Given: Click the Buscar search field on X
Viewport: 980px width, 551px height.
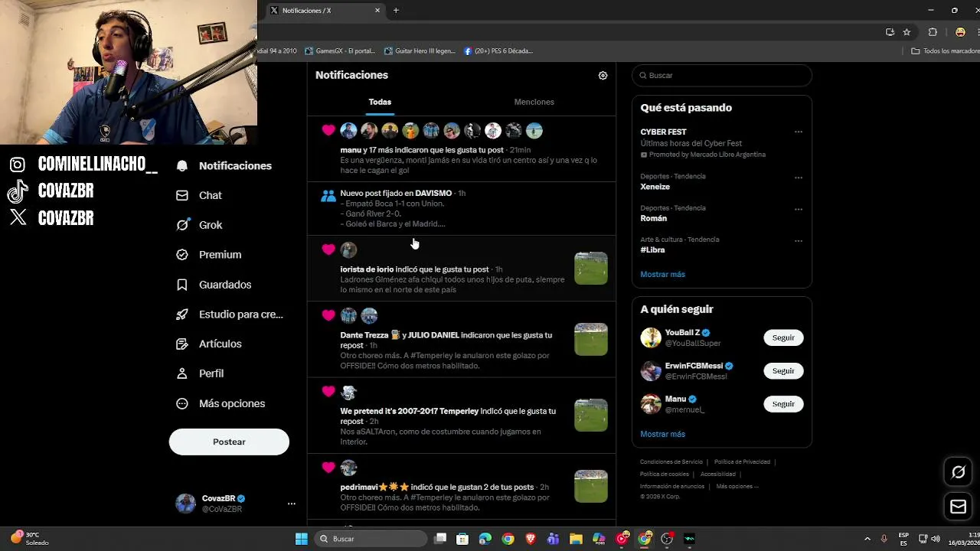Looking at the screenshot, I should click(721, 76).
